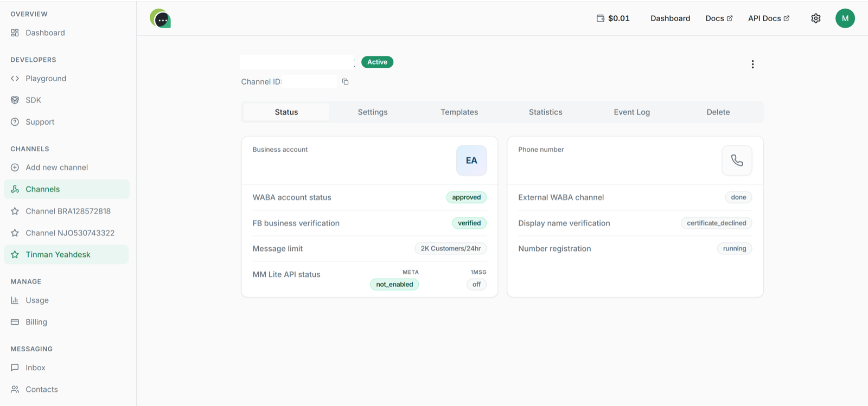Open the M user avatar menu

point(845,18)
